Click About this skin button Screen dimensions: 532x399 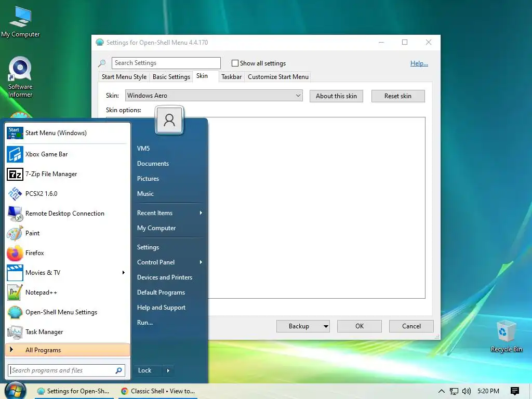[x=336, y=96]
